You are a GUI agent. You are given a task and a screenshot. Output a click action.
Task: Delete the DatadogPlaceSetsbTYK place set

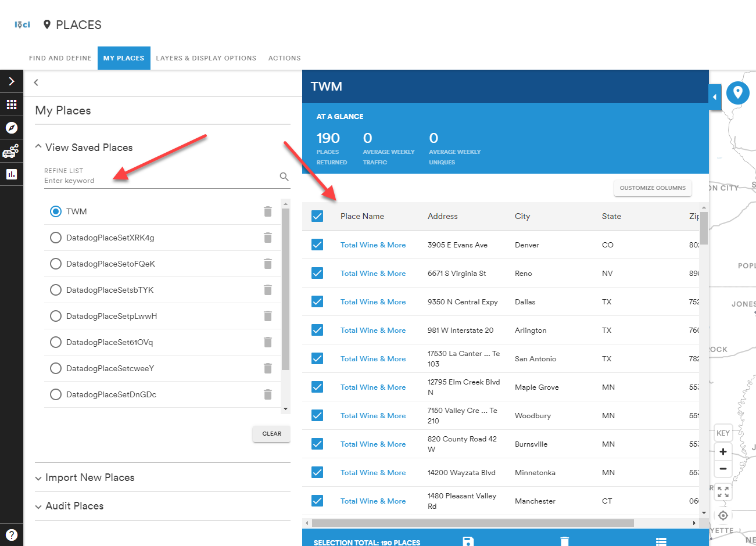268,290
